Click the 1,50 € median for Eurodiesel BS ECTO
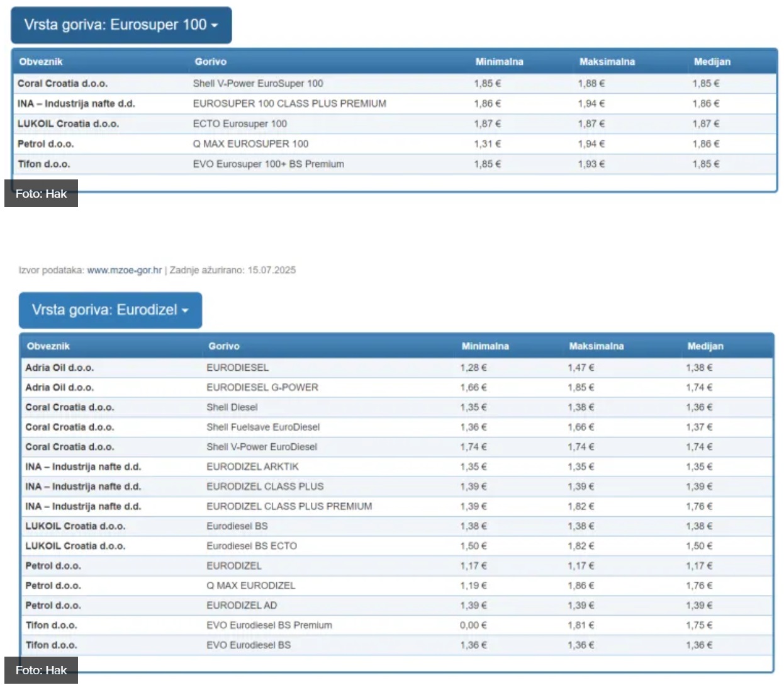Viewport: 784px width, 690px height. pos(699,546)
